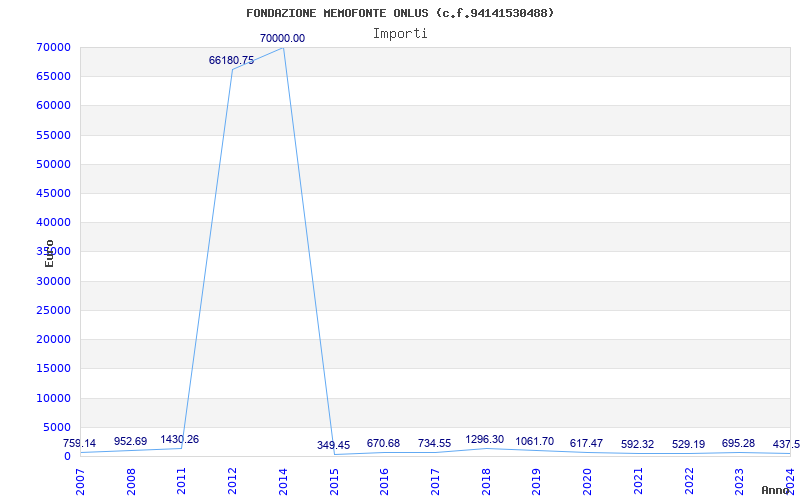Viewport: 800px width, 500px height.
Task: Select the 25000 y-axis tick label
Action: pyautogui.click(x=53, y=310)
